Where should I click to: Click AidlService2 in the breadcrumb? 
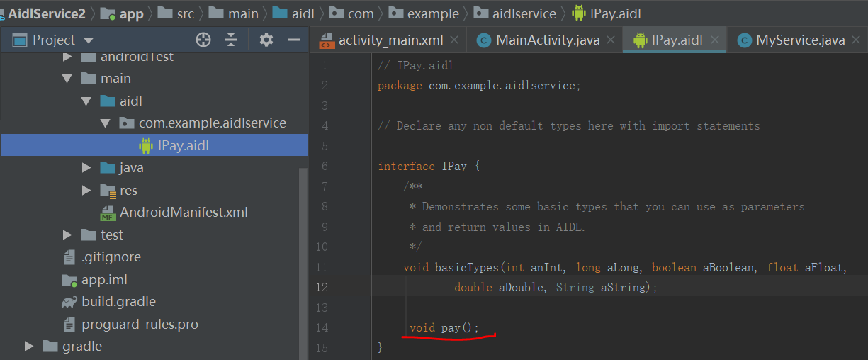click(x=46, y=13)
